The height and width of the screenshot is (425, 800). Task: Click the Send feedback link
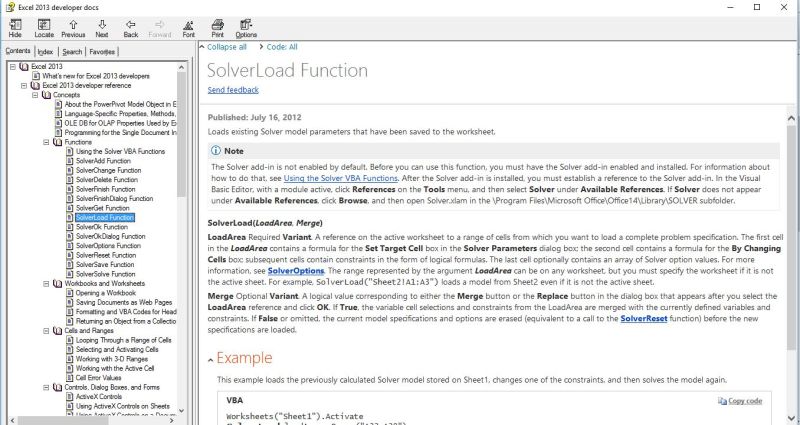(x=233, y=90)
